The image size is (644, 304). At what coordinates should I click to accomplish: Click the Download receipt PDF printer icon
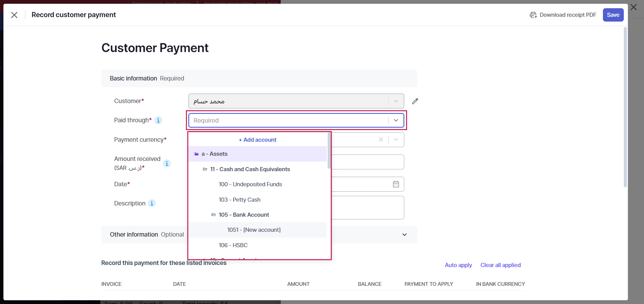pyautogui.click(x=533, y=15)
